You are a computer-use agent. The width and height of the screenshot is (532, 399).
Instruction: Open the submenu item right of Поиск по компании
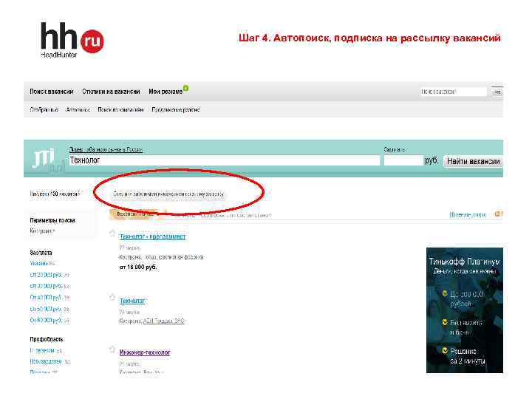click(x=176, y=109)
